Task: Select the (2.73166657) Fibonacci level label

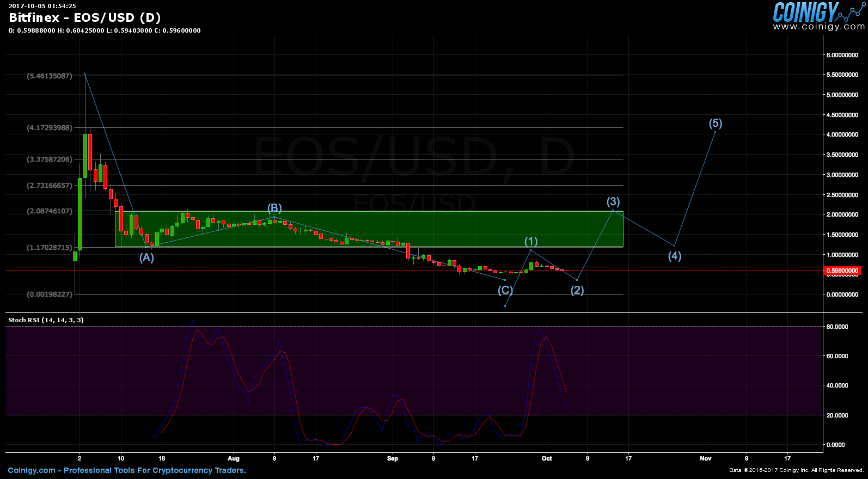Action: point(50,185)
